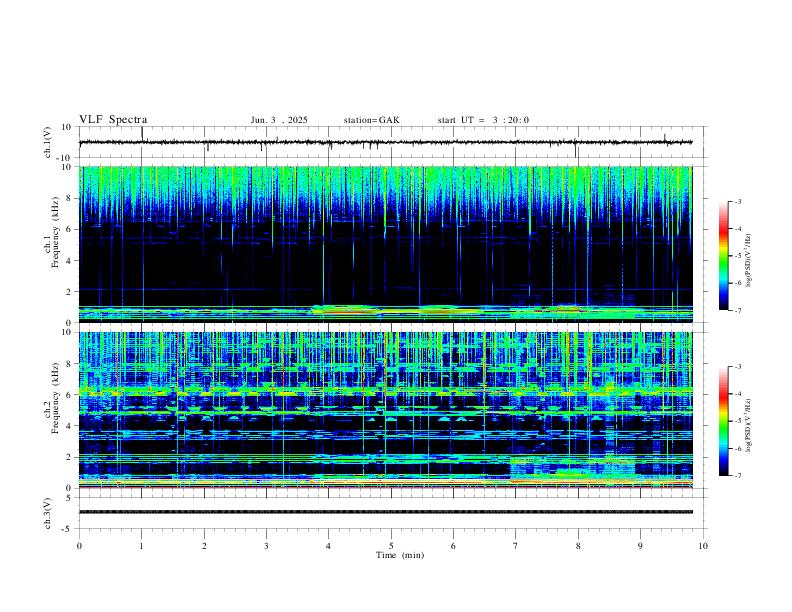
Task: Click the "VLF Spectra" plot title
Action: 113,120
